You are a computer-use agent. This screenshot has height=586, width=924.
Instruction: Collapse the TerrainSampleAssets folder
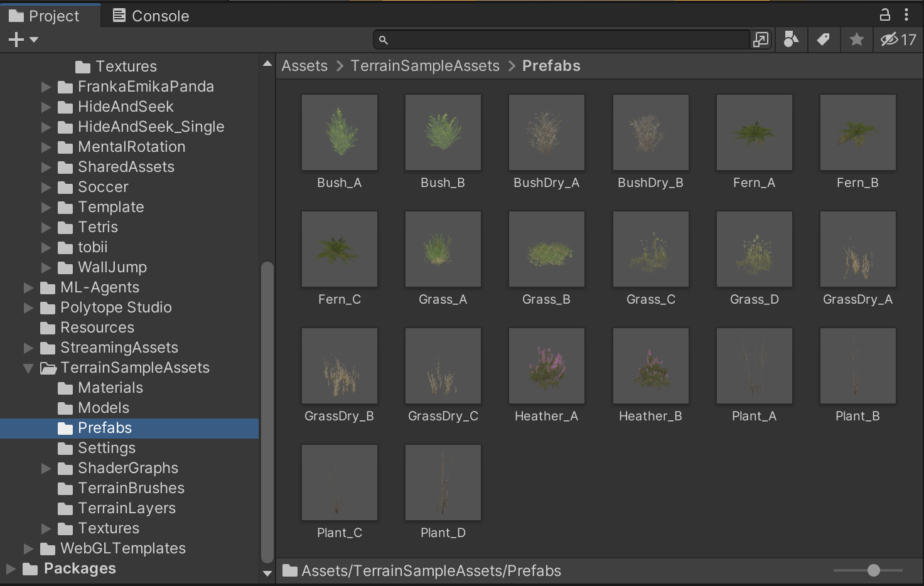[28, 368]
